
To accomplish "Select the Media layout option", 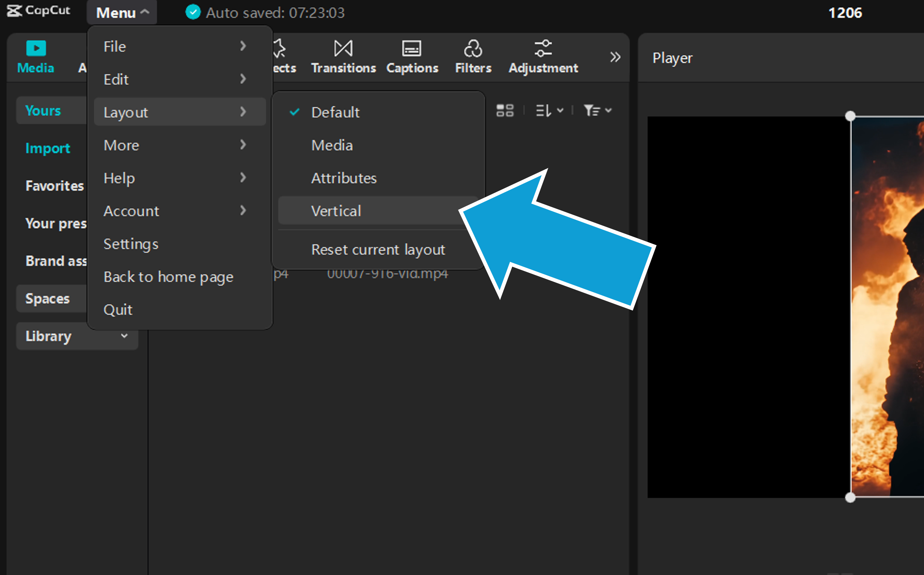I will pyautogui.click(x=332, y=145).
